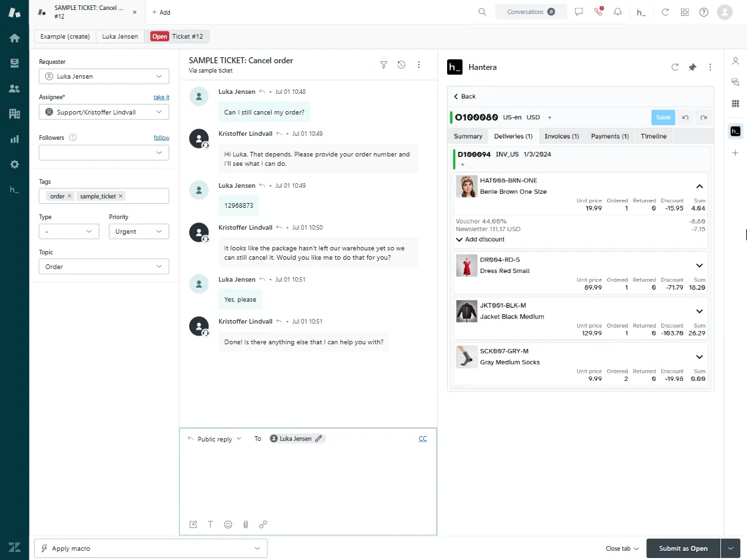Refresh the Hantera app panel
The width and height of the screenshot is (747, 560).
click(674, 67)
